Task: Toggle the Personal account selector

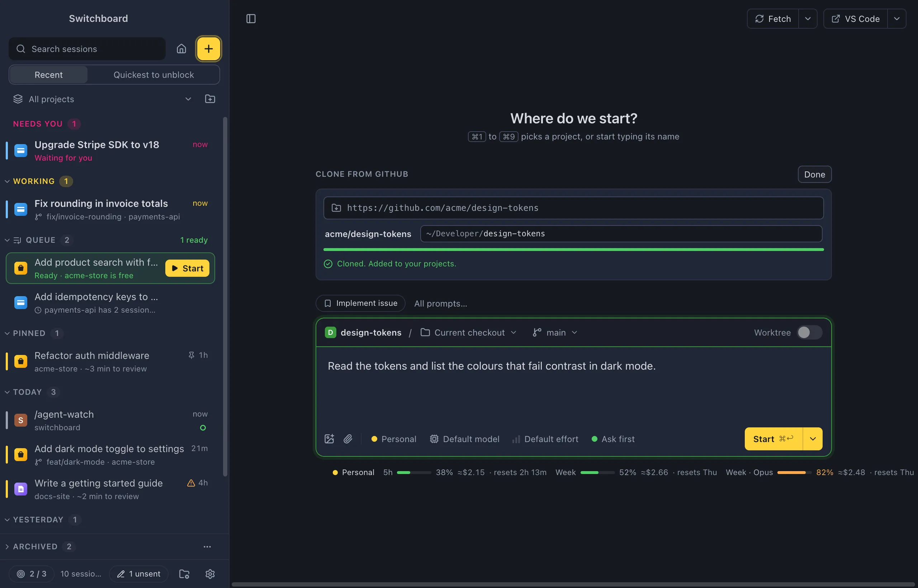Action: pos(394,439)
